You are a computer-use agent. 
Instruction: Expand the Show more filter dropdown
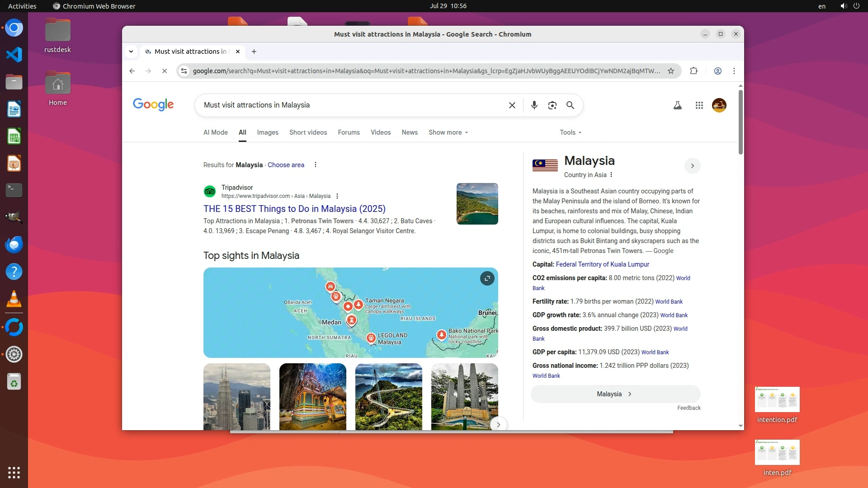click(448, 132)
